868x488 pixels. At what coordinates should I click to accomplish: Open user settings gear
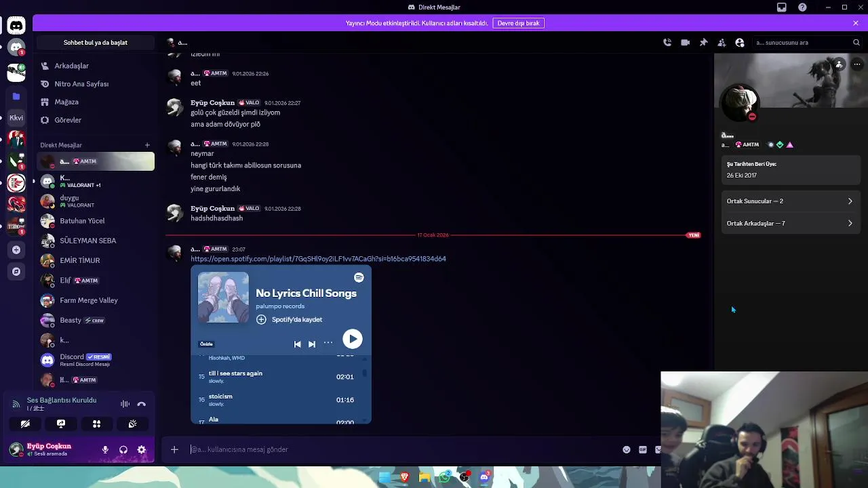point(142,449)
